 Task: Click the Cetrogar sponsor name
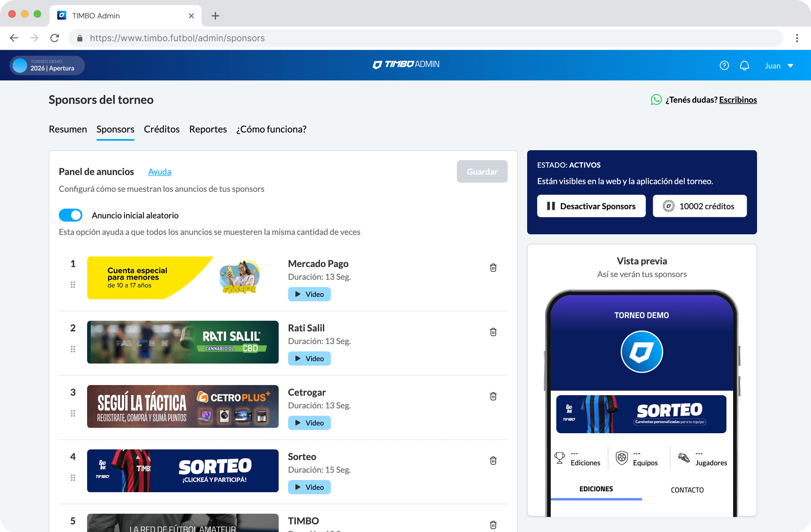[x=307, y=392]
